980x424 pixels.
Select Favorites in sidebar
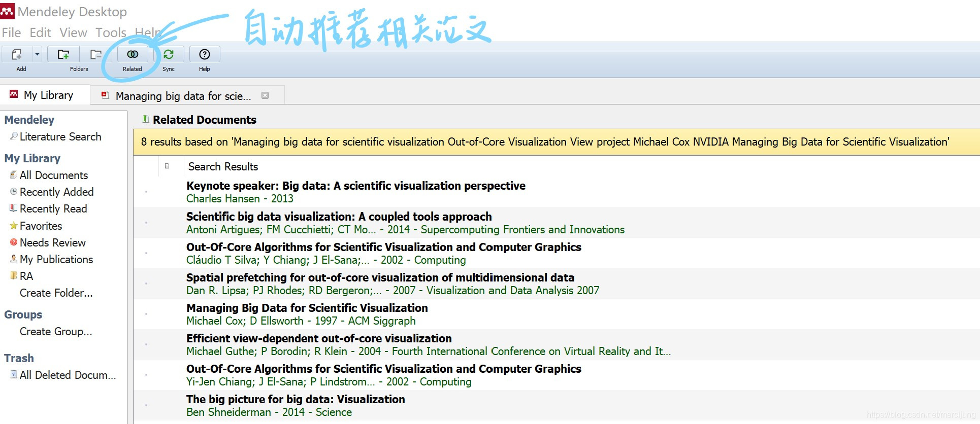click(x=41, y=226)
